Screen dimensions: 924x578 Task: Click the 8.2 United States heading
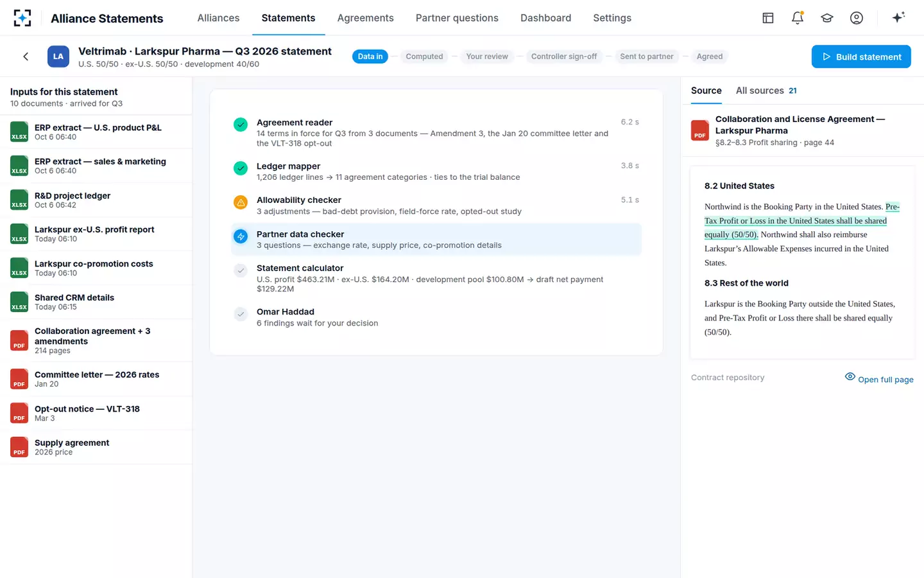coord(739,186)
